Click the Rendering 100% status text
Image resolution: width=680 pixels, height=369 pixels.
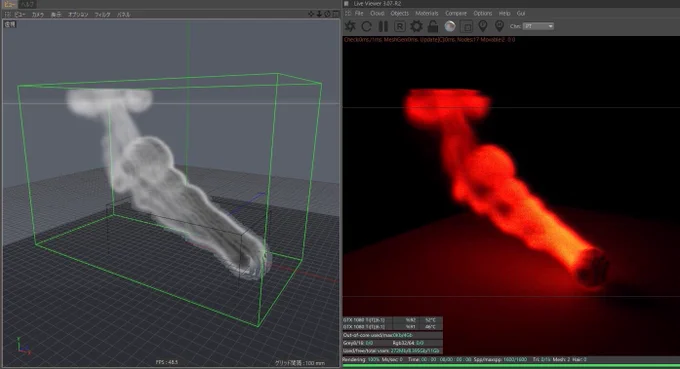point(361,359)
